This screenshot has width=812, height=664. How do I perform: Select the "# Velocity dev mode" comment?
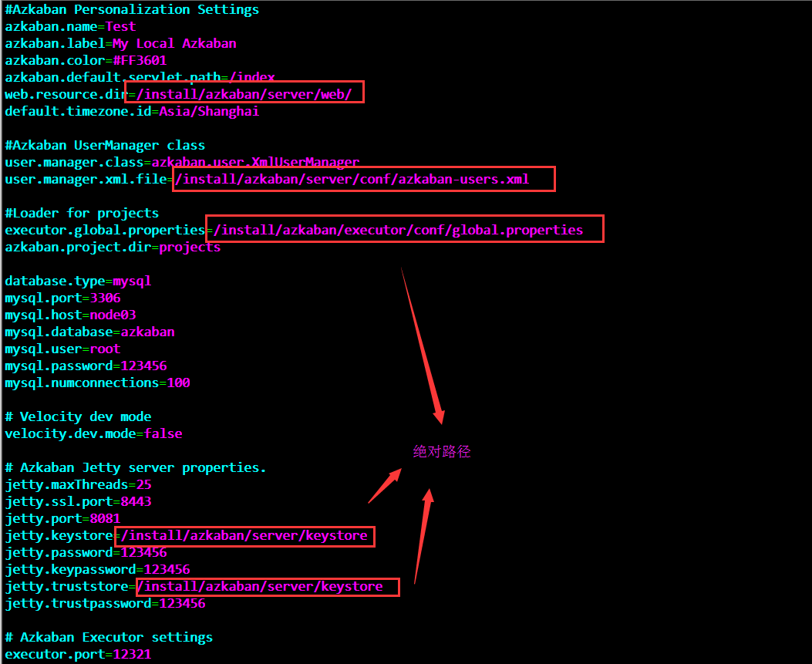tap(78, 416)
